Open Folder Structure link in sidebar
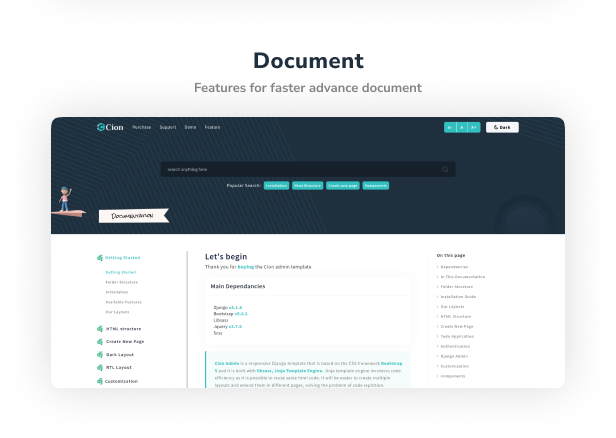Image resolution: width=616 pixels, height=438 pixels. [x=122, y=282]
